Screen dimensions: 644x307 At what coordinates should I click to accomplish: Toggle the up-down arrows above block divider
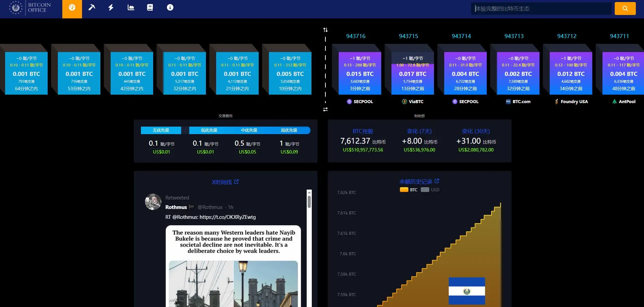pyautogui.click(x=325, y=30)
